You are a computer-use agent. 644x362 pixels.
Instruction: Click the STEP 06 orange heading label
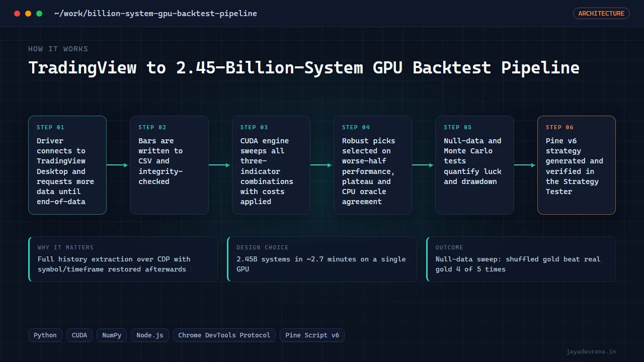[x=559, y=127]
